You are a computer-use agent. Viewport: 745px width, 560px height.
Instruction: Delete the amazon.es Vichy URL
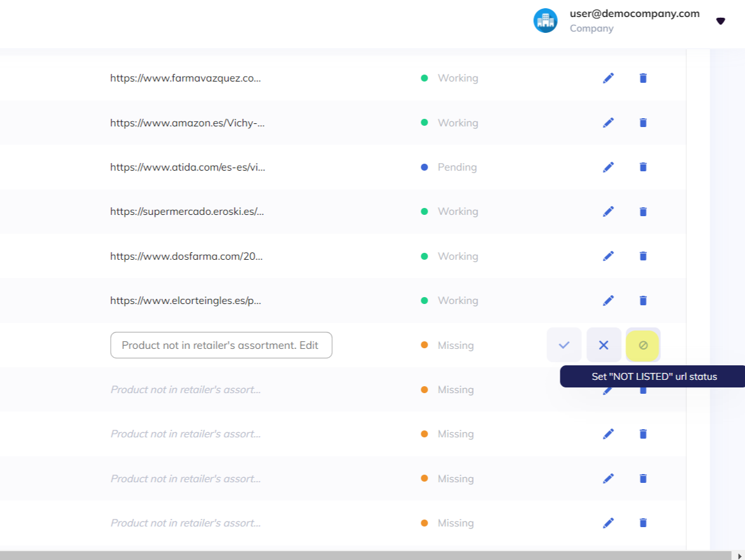click(643, 123)
